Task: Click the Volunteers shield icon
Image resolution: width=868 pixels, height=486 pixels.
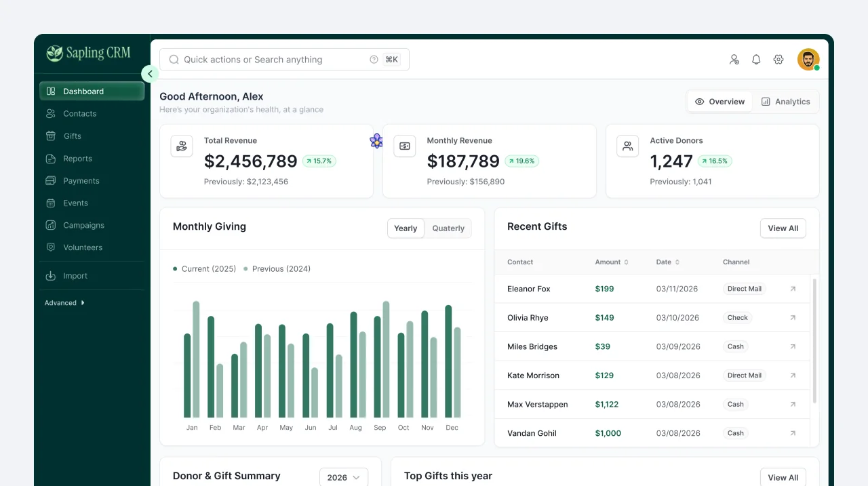Action: click(x=50, y=247)
